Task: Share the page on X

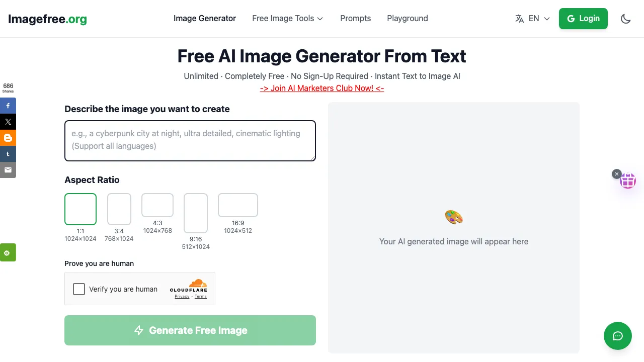Action: pyautogui.click(x=8, y=122)
